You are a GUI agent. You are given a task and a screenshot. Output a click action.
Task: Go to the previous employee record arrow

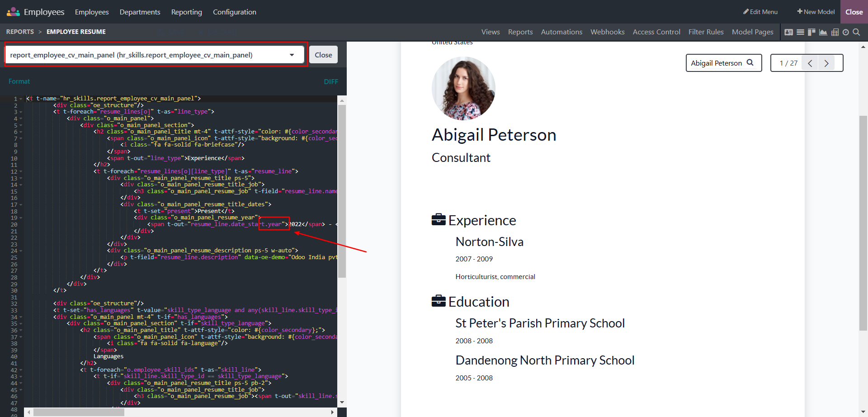click(x=810, y=63)
